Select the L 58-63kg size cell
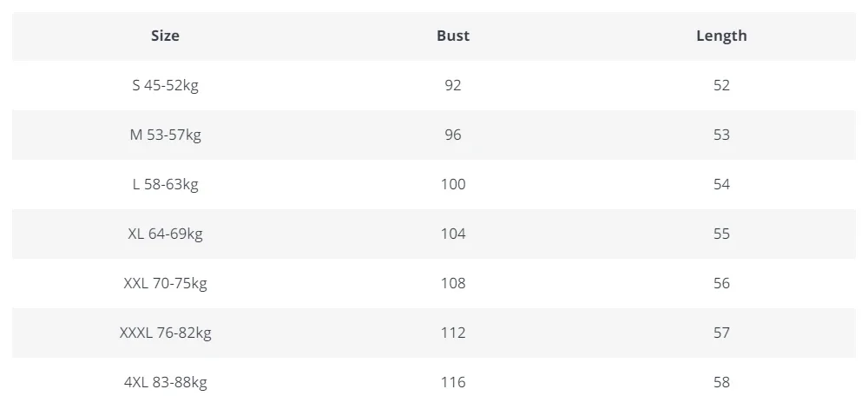 165,184
